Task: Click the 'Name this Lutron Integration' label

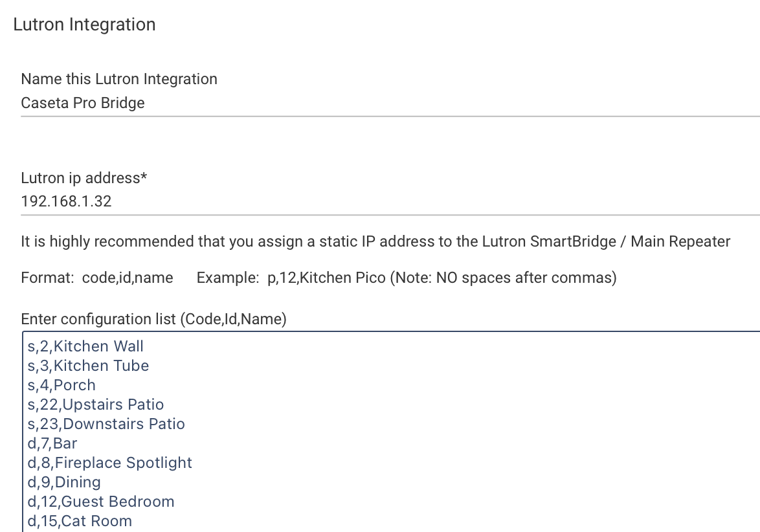Action: point(119,79)
